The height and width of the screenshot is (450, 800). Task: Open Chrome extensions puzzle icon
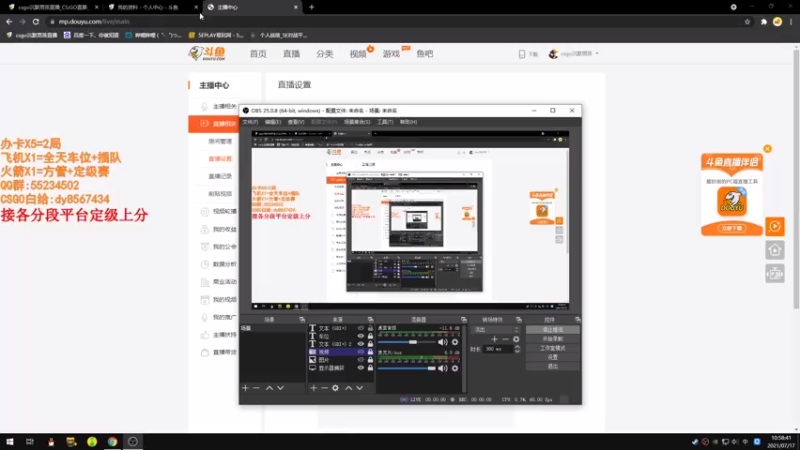764,22
